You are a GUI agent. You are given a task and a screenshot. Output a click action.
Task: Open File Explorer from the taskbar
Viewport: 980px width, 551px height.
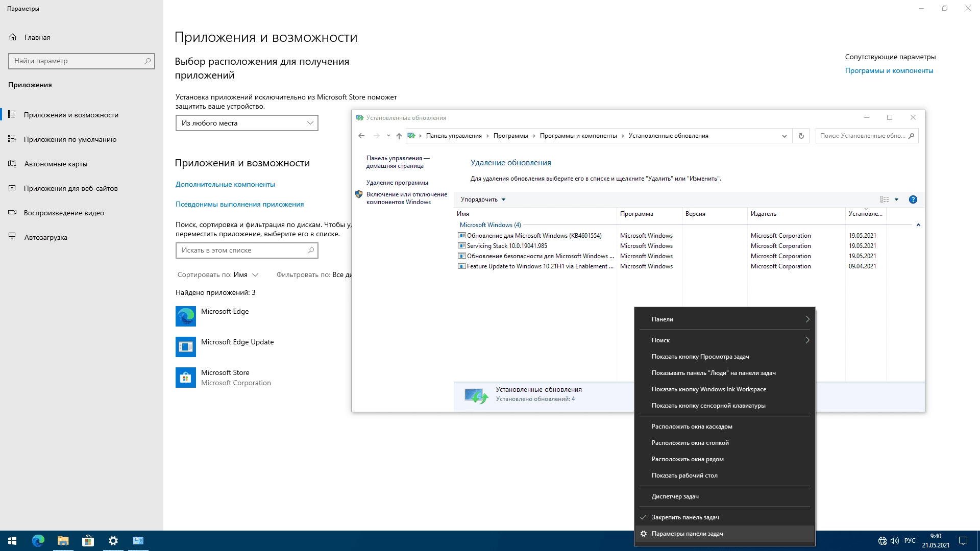click(63, 541)
